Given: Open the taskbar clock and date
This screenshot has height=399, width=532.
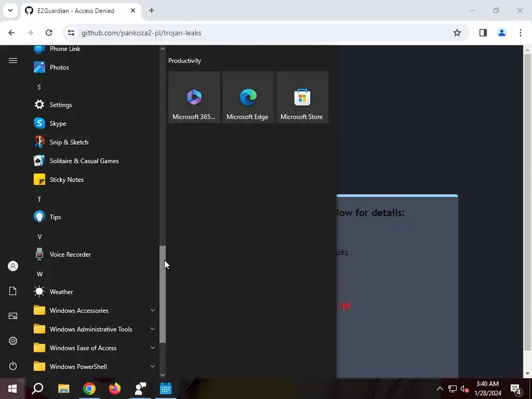Looking at the screenshot, I should pos(487,389).
